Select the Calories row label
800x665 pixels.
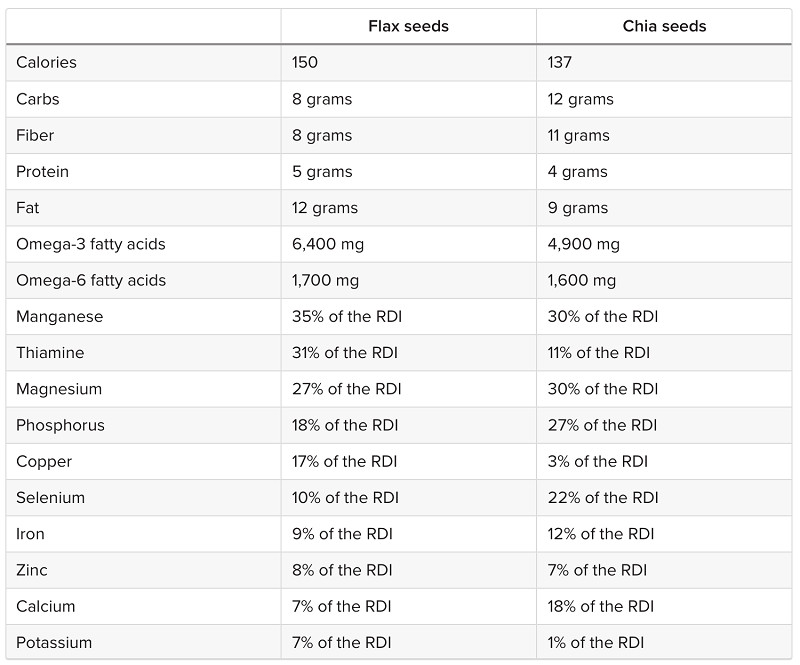[46, 63]
